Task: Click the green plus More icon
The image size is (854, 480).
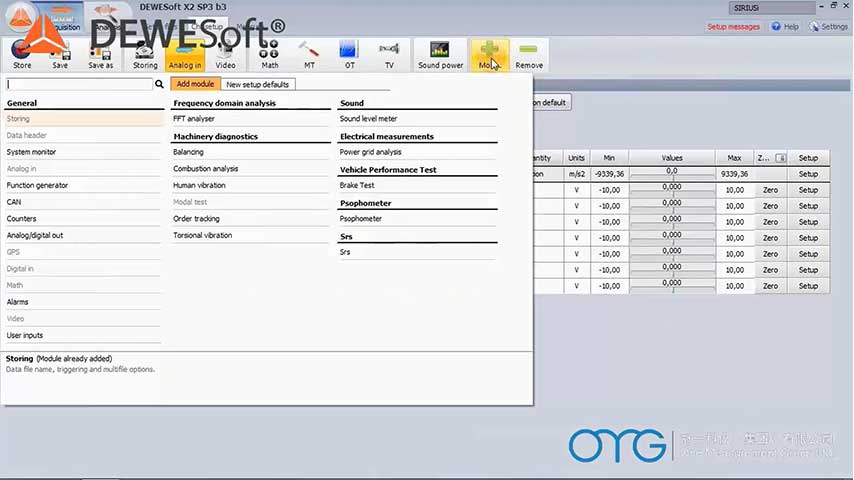Action: (x=490, y=54)
